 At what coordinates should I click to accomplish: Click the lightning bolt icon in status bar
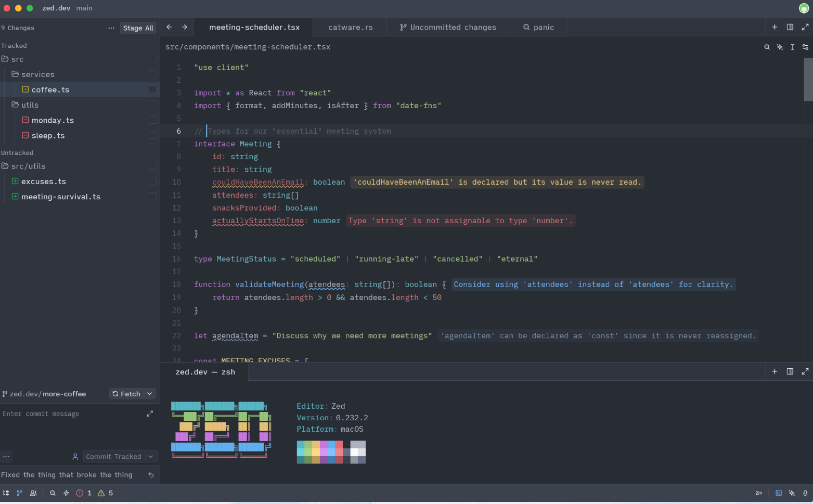[x=66, y=493]
